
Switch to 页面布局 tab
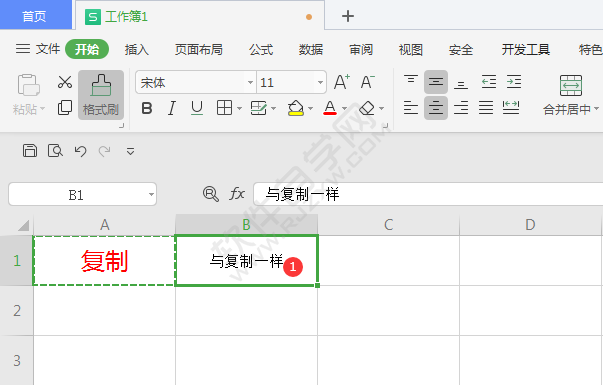point(199,50)
